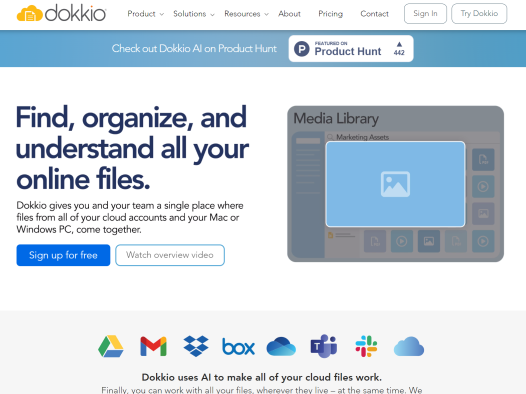This screenshot has width=526, height=394.
Task: Click the highlighted blue image preview panel
Action: pyautogui.click(x=395, y=184)
